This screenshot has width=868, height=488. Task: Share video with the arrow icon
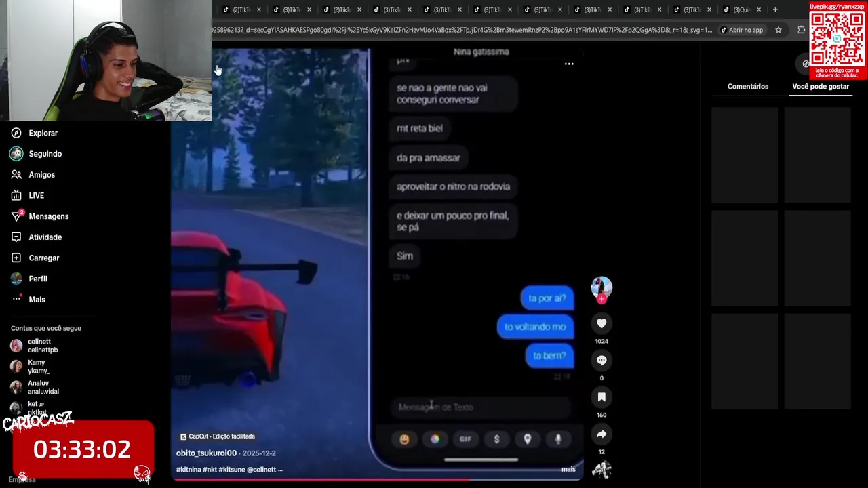coord(601,434)
